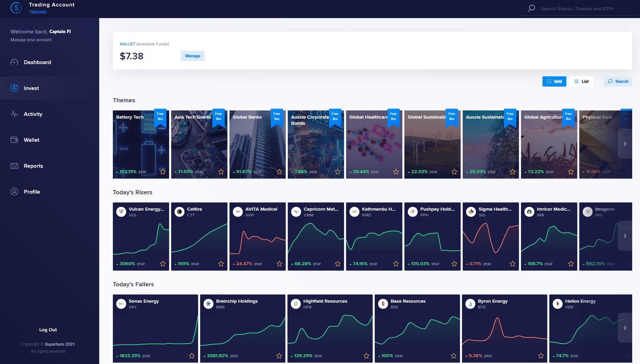
Task: Select the Dashboard icon in the sidebar
Action: (x=14, y=62)
